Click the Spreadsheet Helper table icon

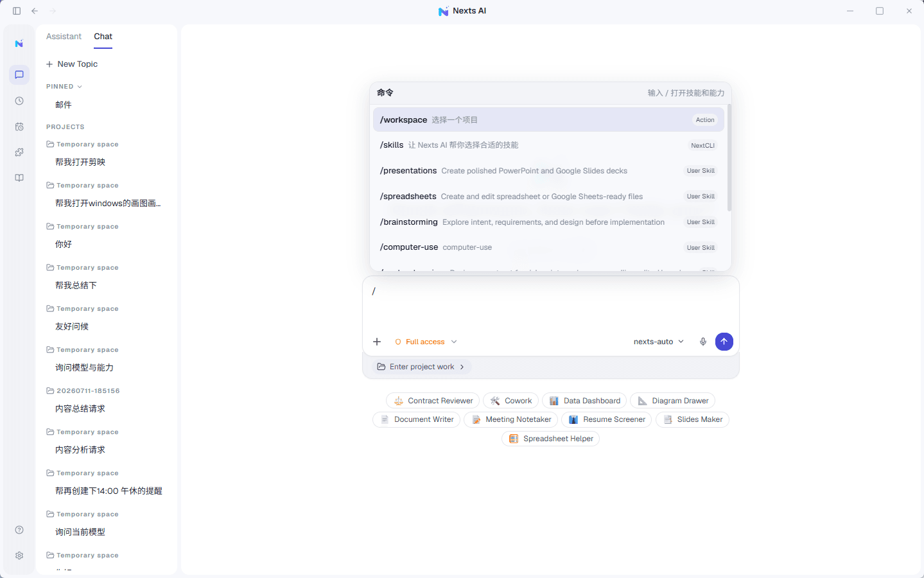[x=514, y=439]
